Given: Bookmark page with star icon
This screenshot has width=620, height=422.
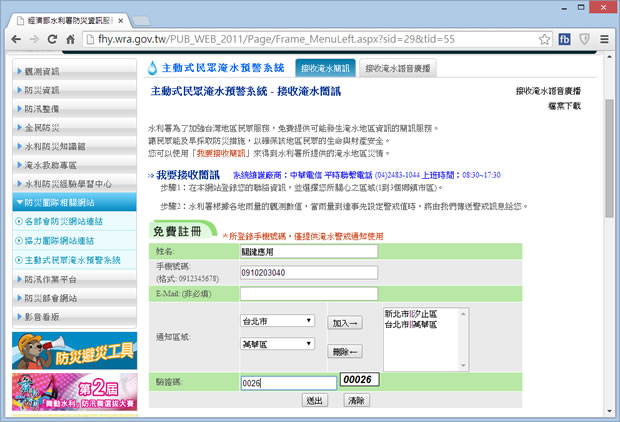Looking at the screenshot, I should [542, 39].
